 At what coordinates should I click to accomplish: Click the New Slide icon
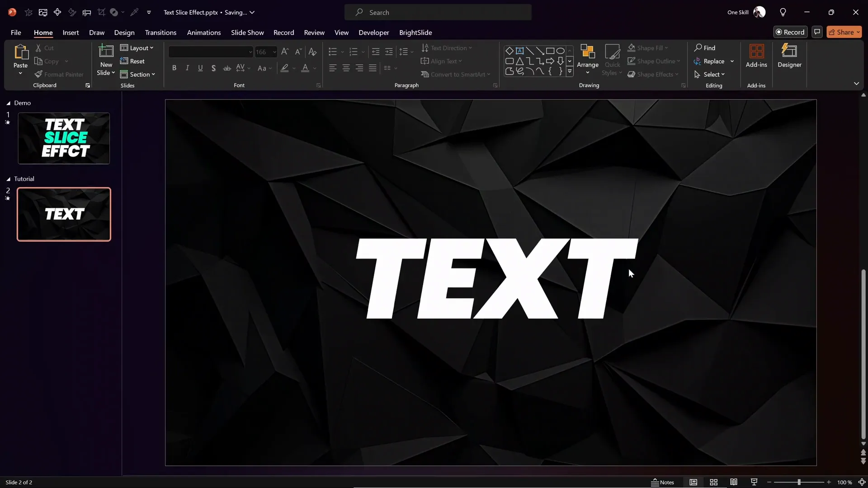tap(106, 52)
